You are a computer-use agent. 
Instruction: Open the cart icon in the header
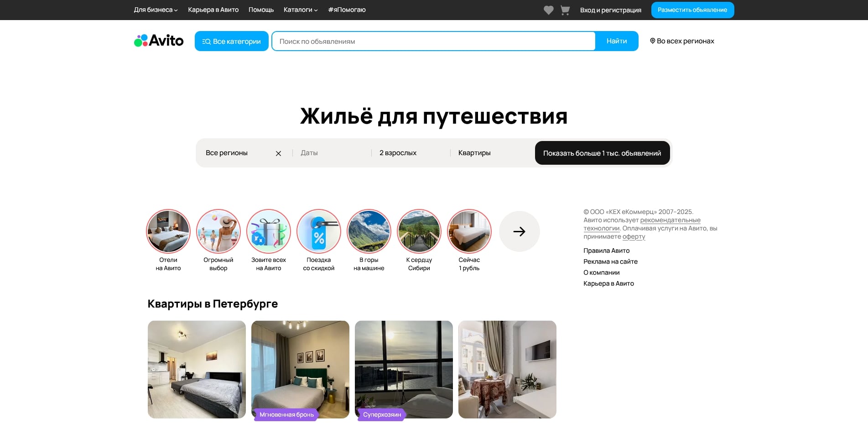[x=565, y=10]
